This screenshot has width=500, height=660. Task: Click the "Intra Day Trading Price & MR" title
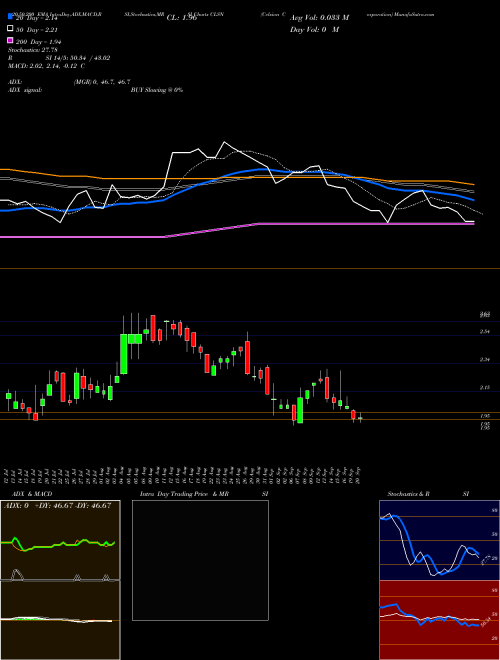tap(184, 494)
